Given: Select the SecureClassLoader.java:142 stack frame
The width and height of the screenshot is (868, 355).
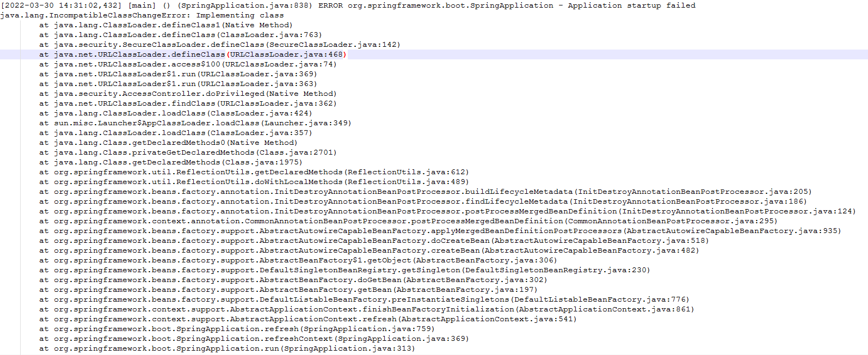Looking at the screenshot, I should click(x=220, y=45).
